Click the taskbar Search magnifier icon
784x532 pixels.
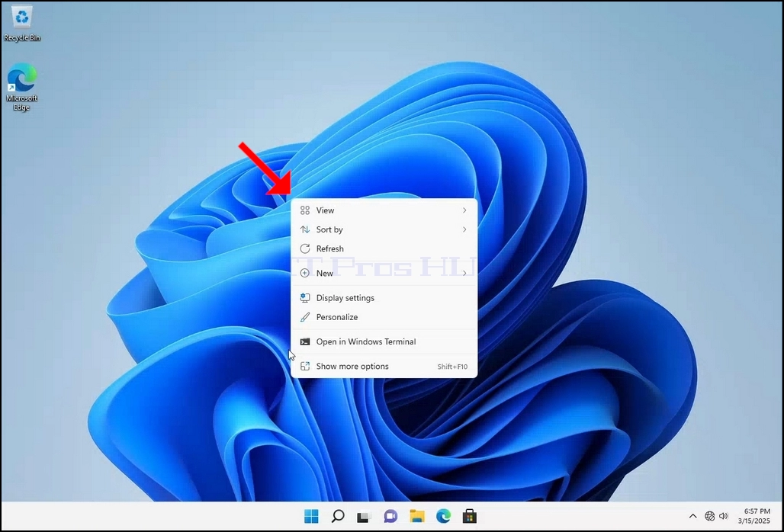click(x=338, y=516)
